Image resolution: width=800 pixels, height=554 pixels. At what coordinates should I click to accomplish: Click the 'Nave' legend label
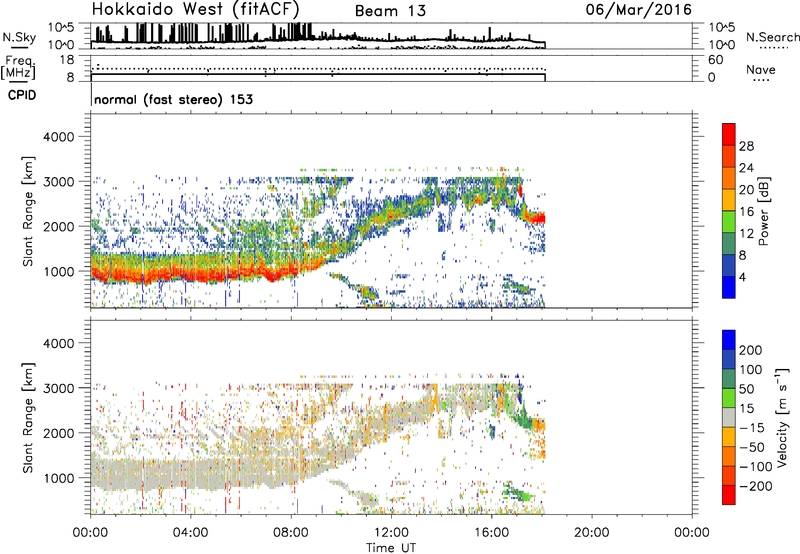(x=761, y=69)
